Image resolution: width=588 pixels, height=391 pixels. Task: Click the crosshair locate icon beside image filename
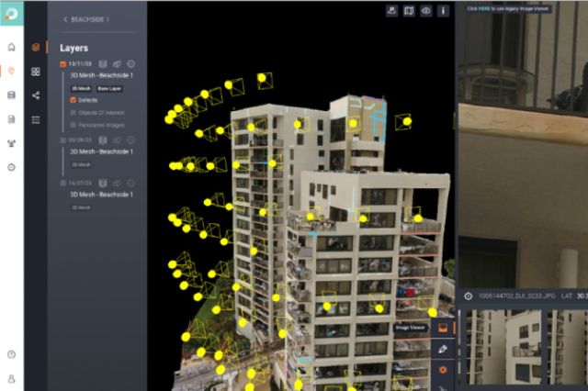(x=469, y=296)
